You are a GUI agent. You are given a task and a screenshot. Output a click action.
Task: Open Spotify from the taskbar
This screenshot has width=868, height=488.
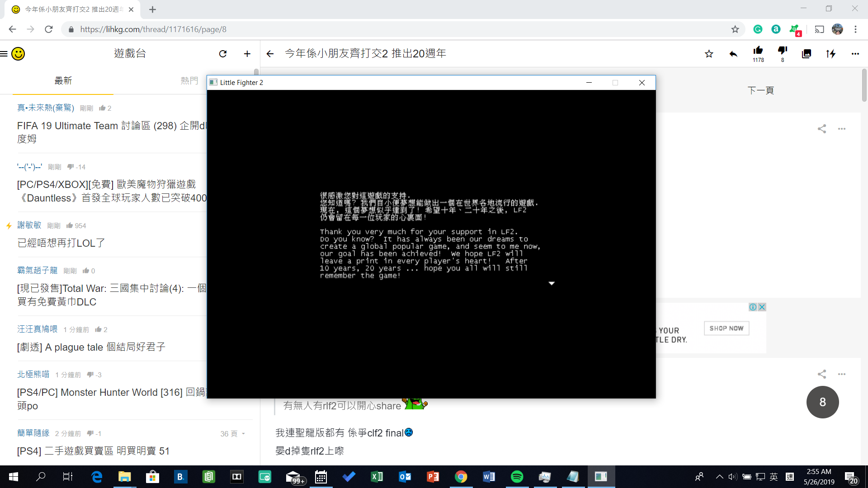517,477
